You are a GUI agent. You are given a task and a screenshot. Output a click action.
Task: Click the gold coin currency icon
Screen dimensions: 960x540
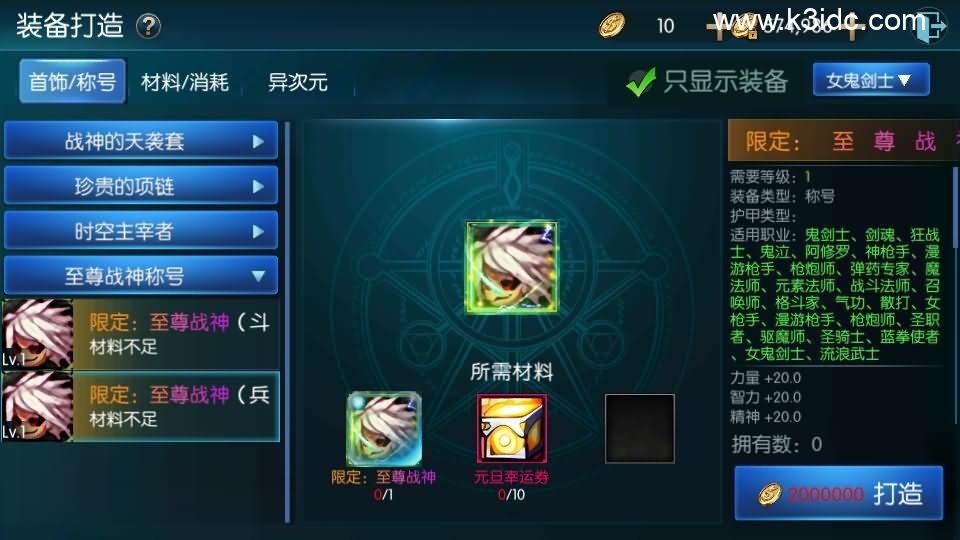612,25
